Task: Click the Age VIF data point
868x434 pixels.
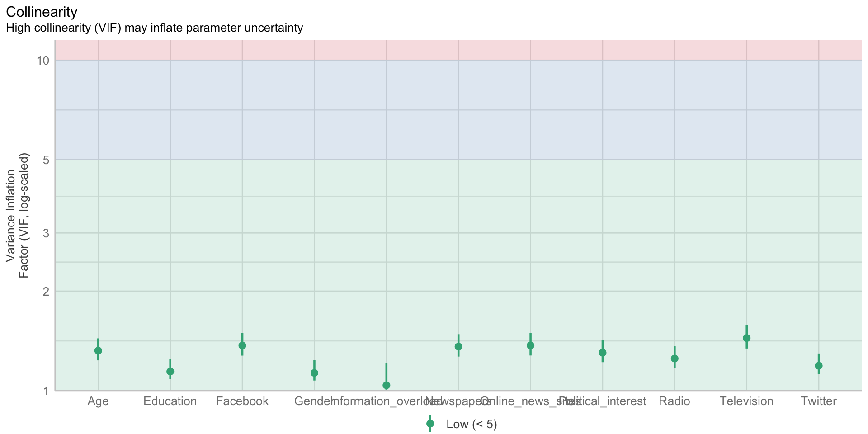Action: point(98,350)
